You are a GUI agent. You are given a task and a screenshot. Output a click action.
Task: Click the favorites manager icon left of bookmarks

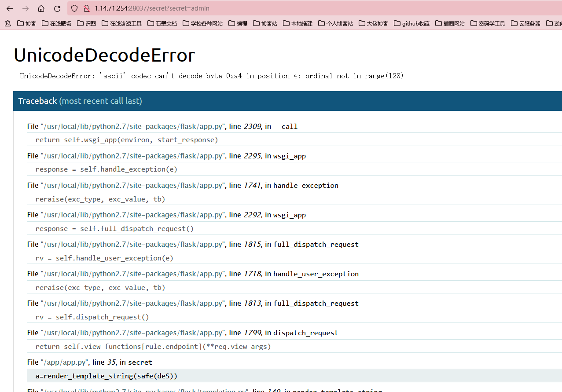tap(7, 23)
